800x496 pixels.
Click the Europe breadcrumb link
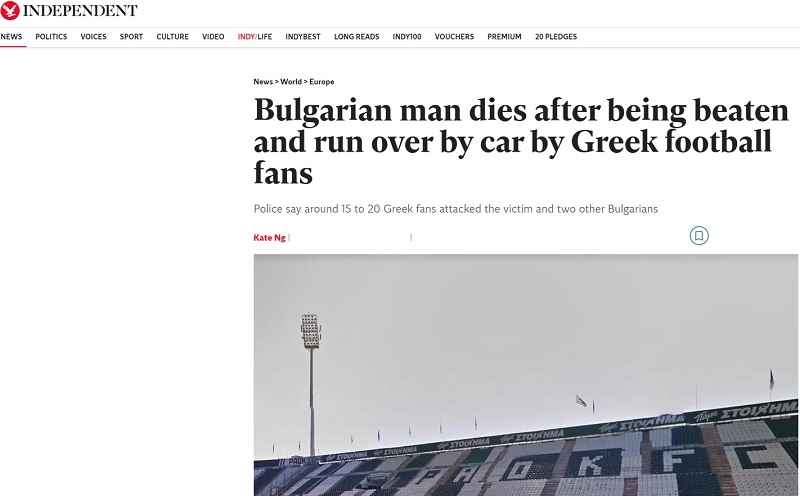(322, 82)
